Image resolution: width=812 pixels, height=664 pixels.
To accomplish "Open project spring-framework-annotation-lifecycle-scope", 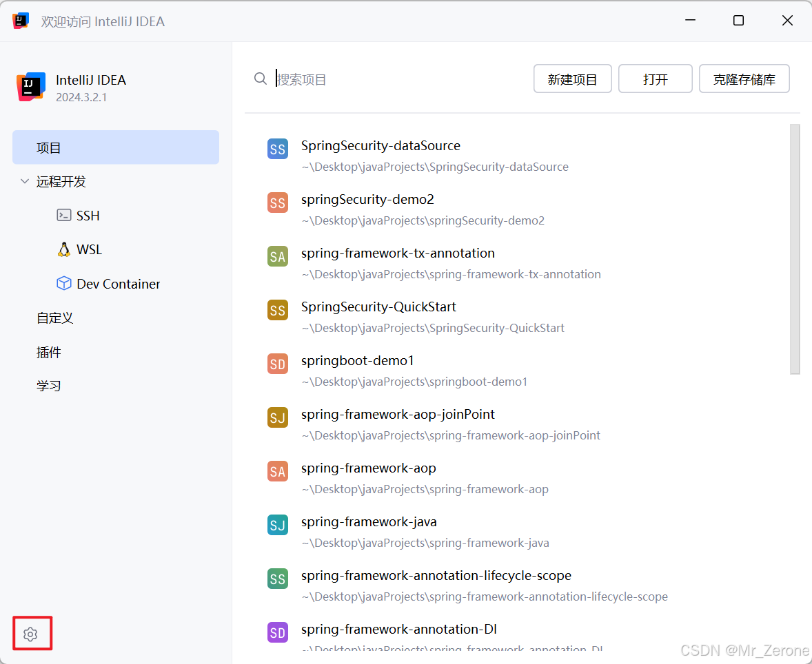I will click(436, 576).
